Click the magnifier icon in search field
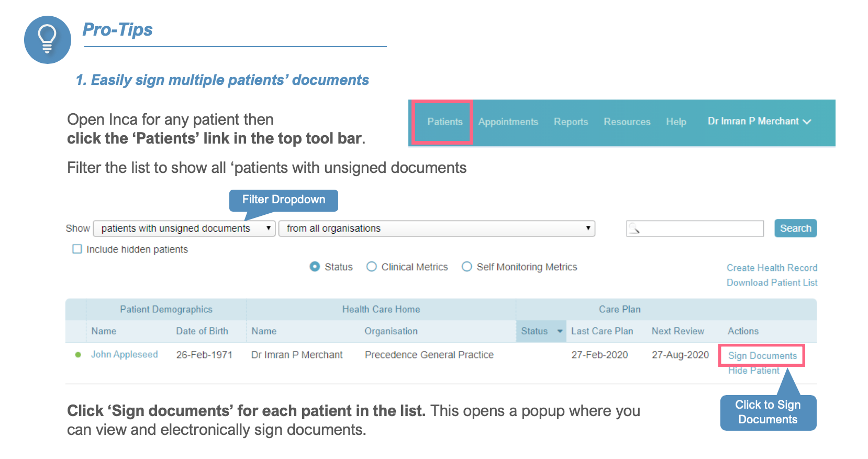Image resolution: width=868 pixels, height=459 pixels. pyautogui.click(x=635, y=228)
